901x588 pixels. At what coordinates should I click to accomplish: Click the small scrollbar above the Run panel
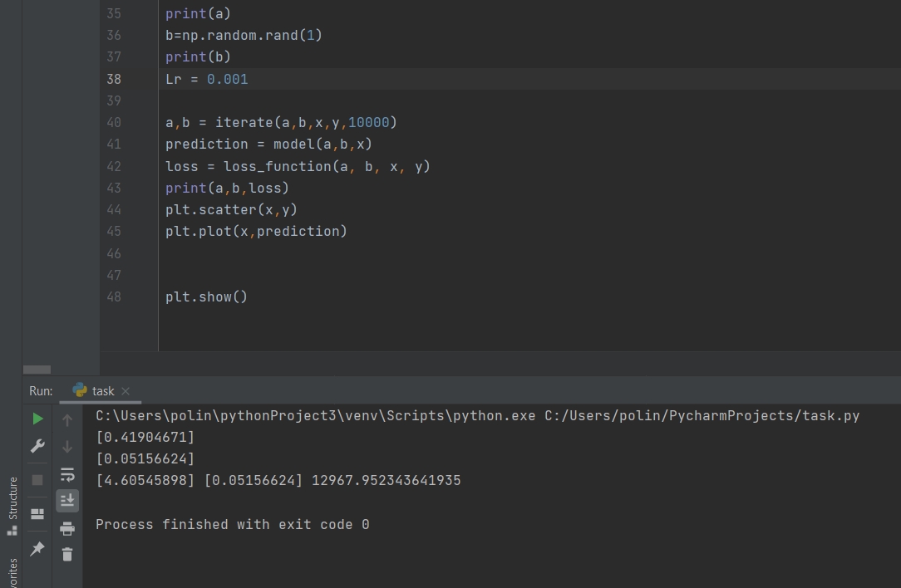pos(37,369)
